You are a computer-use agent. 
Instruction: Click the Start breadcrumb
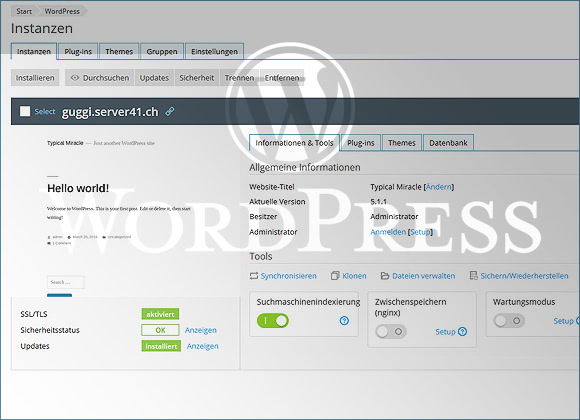24,11
